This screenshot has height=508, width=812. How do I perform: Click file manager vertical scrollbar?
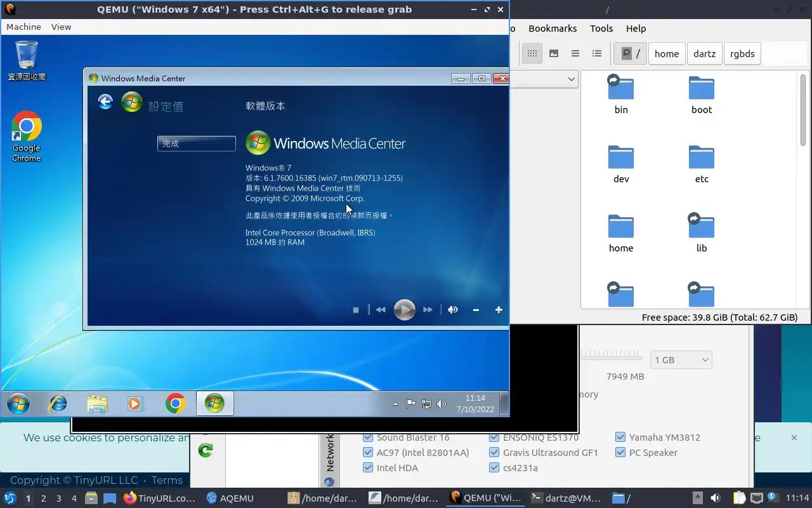803,111
